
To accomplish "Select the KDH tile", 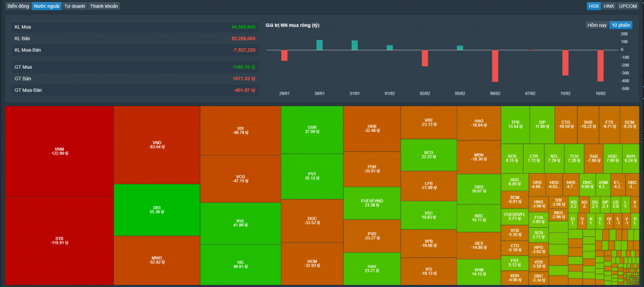I will [x=515, y=278].
